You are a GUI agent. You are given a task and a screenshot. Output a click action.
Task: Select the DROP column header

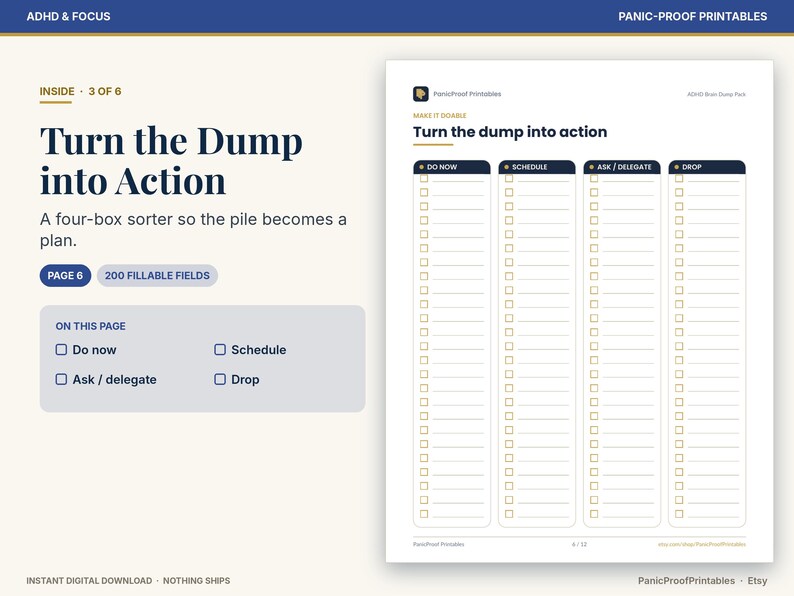click(707, 167)
